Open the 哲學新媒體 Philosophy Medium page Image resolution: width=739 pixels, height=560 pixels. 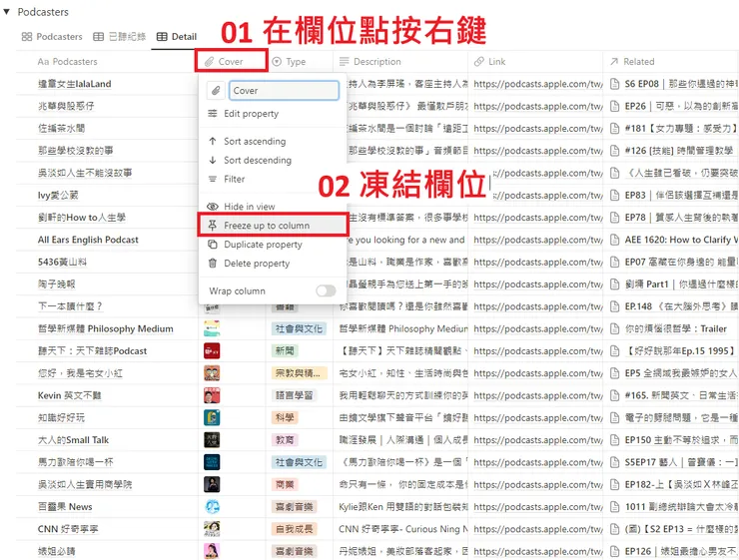pos(106,328)
